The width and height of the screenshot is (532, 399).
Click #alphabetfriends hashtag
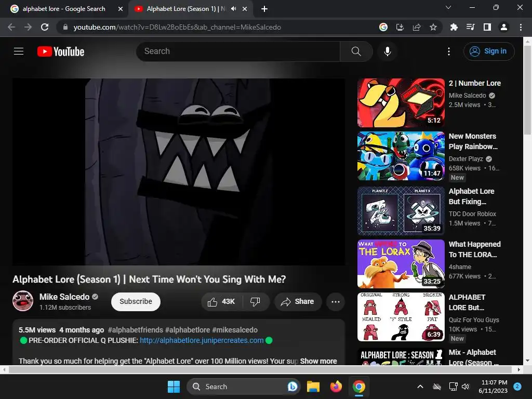tap(136, 330)
